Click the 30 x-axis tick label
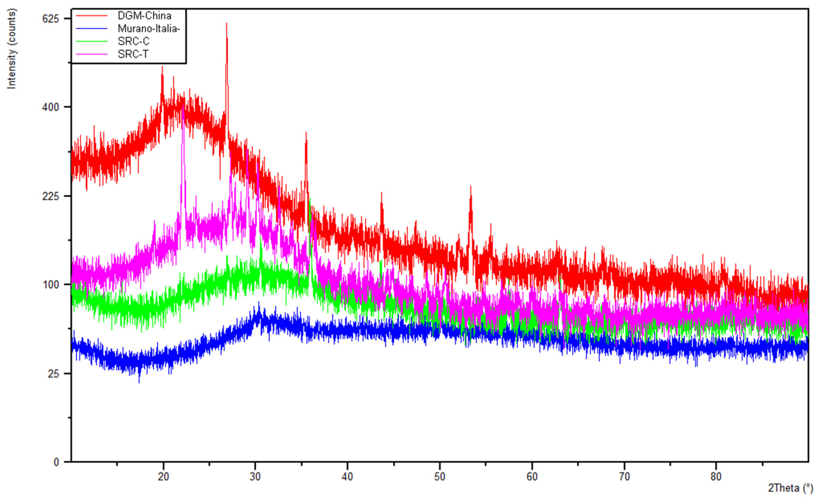Viewport: 820px width, 504px height. pos(255,477)
